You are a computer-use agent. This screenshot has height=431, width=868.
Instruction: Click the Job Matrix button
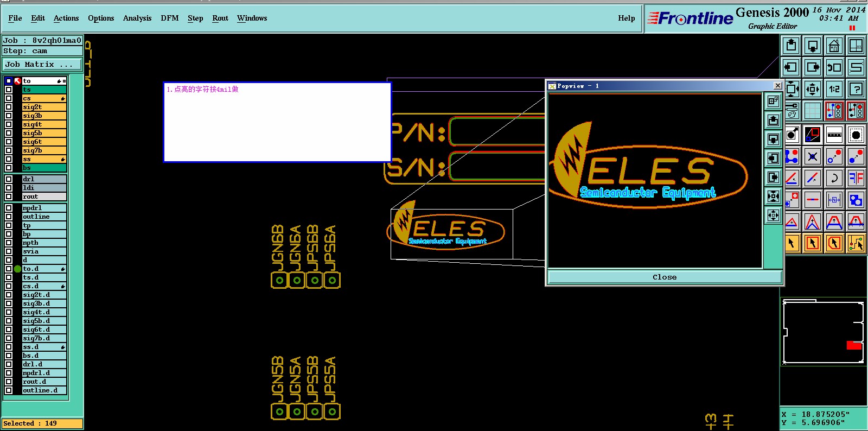(x=42, y=64)
